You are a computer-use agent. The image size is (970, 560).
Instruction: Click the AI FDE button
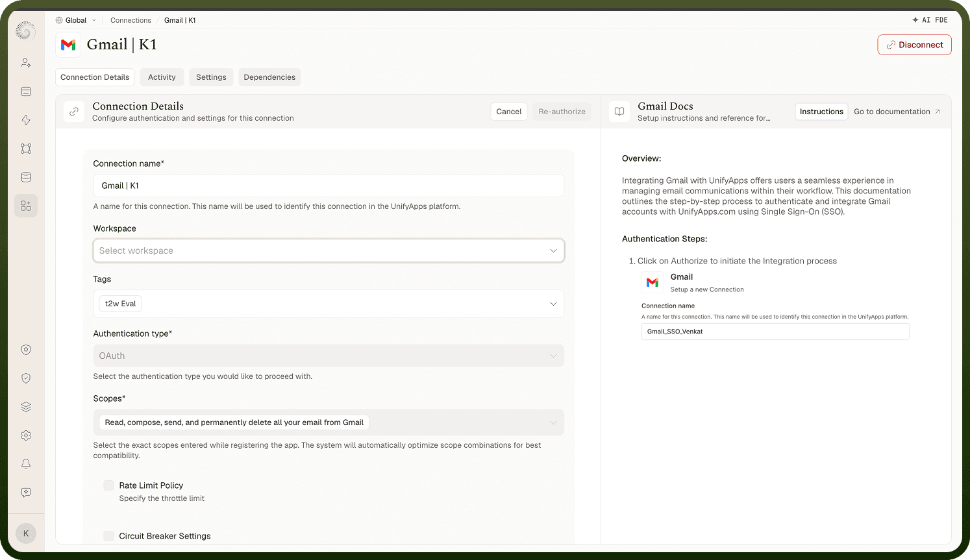click(930, 20)
